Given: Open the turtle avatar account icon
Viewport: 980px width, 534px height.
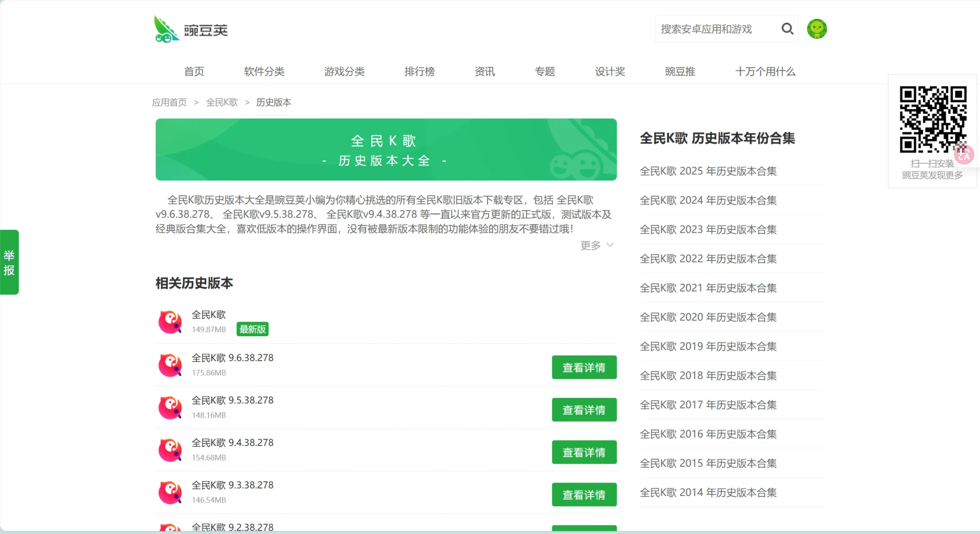Looking at the screenshot, I should pyautogui.click(x=816, y=29).
